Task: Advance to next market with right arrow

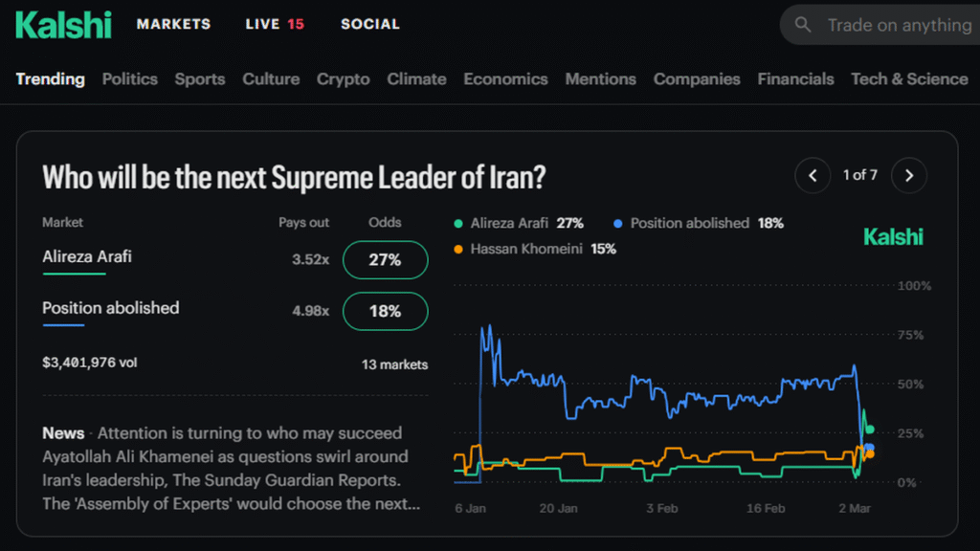Action: point(908,175)
